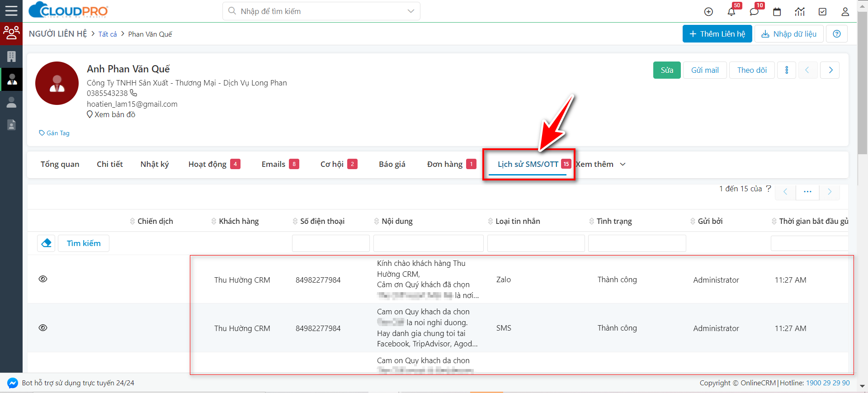This screenshot has height=393, width=868.
Task: Go to next contact record arrow
Action: [x=830, y=70]
